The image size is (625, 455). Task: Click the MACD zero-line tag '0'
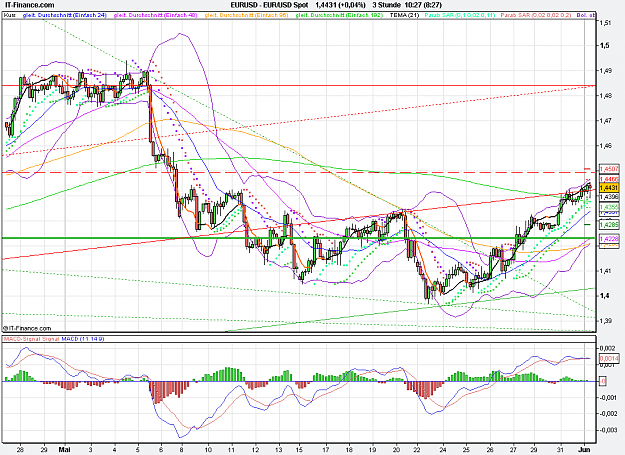coord(603,381)
